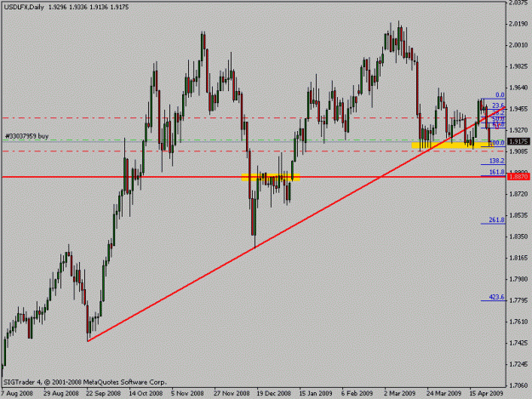Screen dimensions: 532x399
Task: Click the Fibonacci 423.6 level label
Action: [497, 297]
